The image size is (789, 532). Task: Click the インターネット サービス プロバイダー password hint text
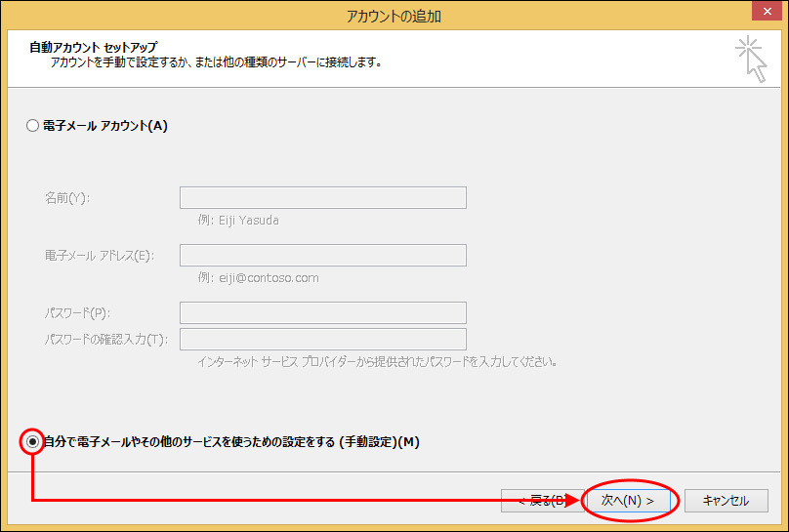[377, 362]
